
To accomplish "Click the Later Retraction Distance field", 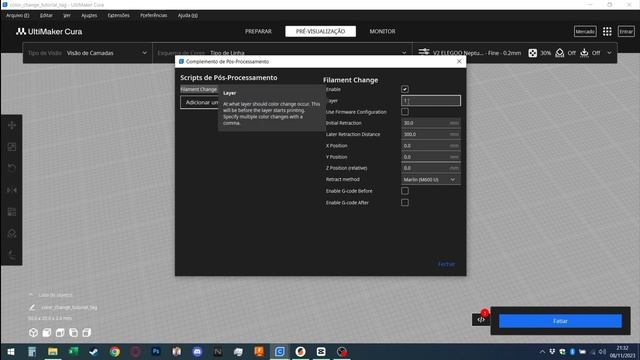I will point(431,134).
